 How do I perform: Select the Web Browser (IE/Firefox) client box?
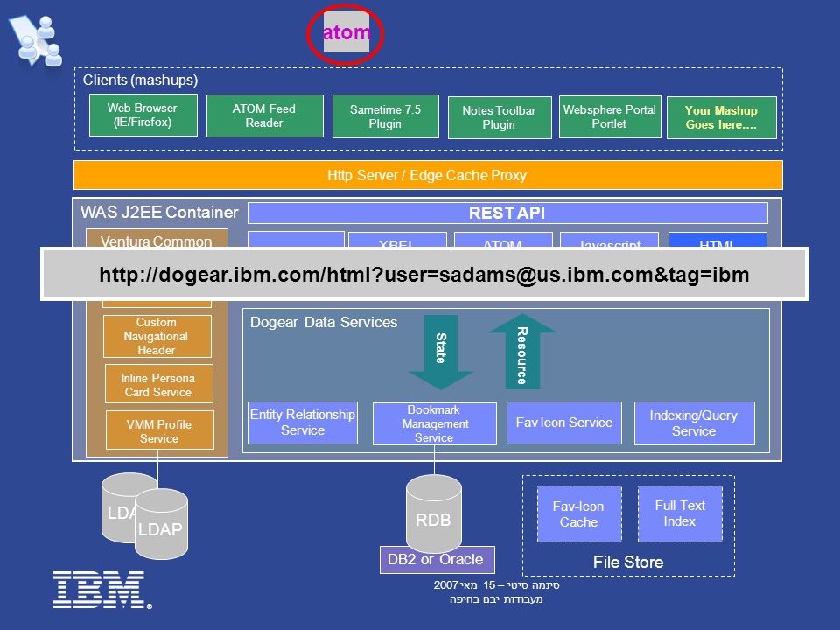click(143, 115)
